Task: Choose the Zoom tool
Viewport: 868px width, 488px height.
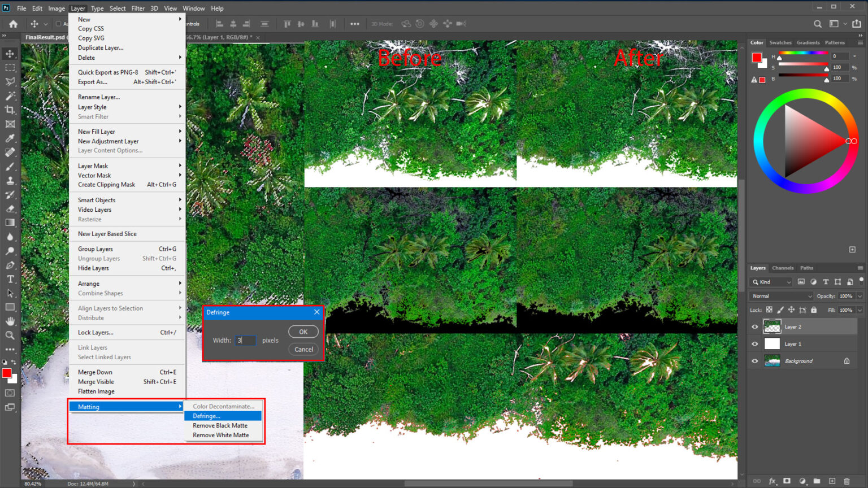Action: pos(9,335)
